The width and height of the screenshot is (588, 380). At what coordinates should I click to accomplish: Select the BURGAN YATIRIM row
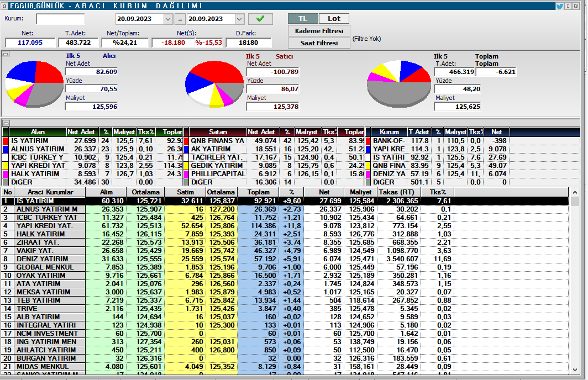285,358
